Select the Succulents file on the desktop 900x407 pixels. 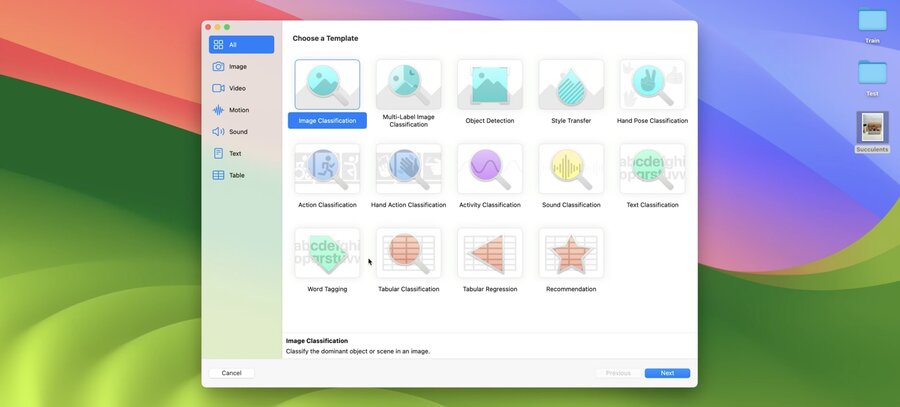[x=872, y=132]
